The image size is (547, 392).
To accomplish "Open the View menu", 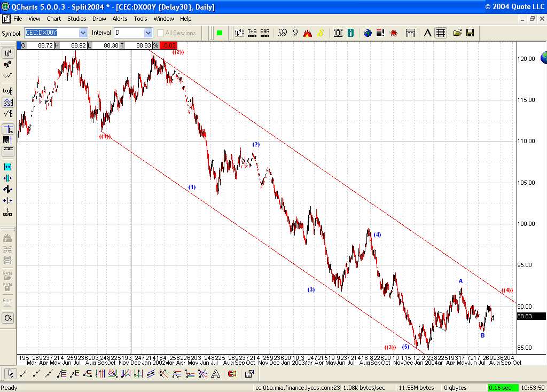I will point(34,19).
